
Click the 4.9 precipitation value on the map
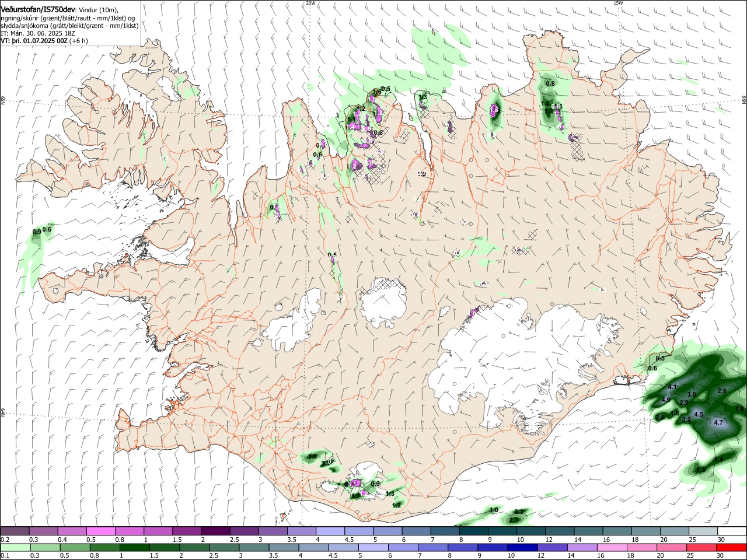click(666, 400)
